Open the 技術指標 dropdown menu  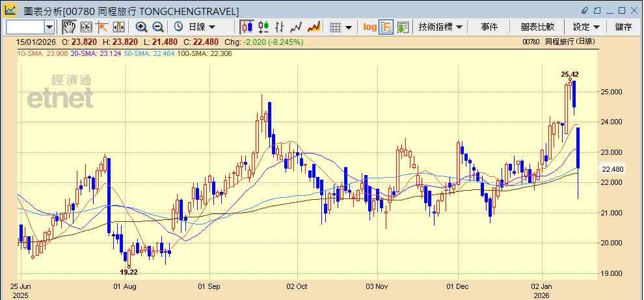(440, 27)
